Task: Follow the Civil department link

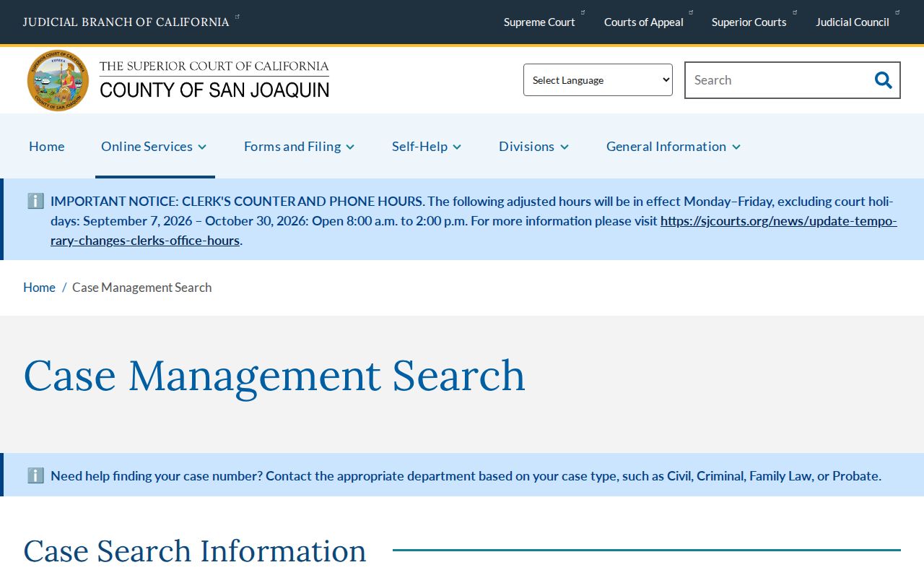Action: pyautogui.click(x=679, y=475)
